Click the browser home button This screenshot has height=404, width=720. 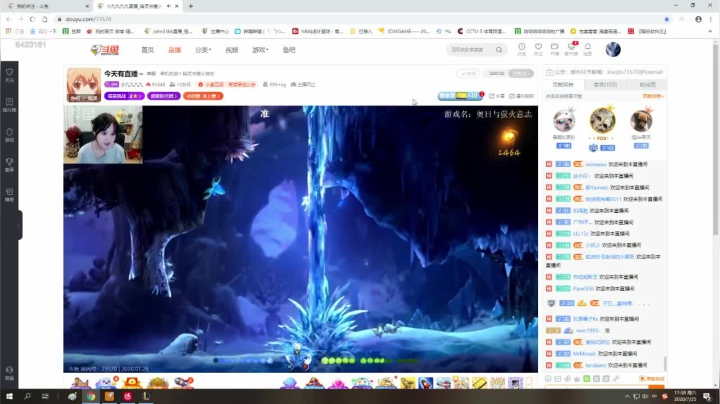click(x=45, y=19)
